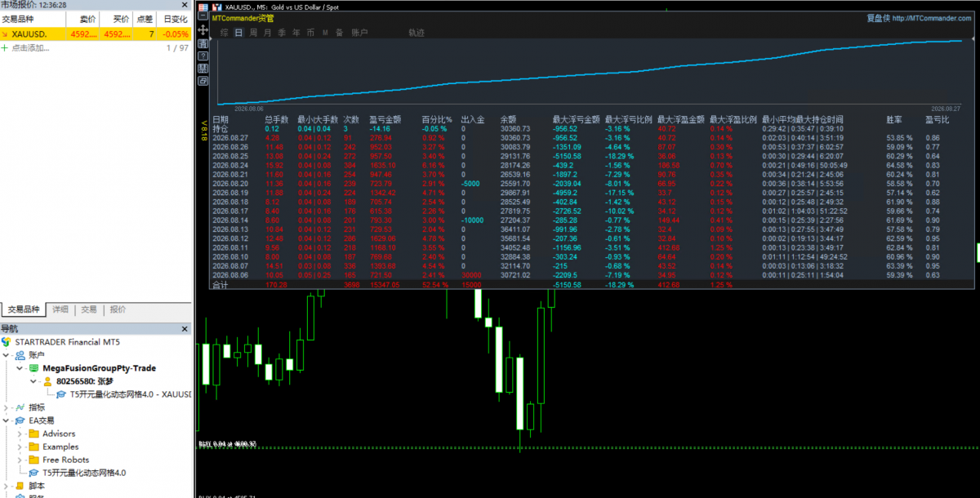Collapse the 80256580 account node

tap(33, 381)
